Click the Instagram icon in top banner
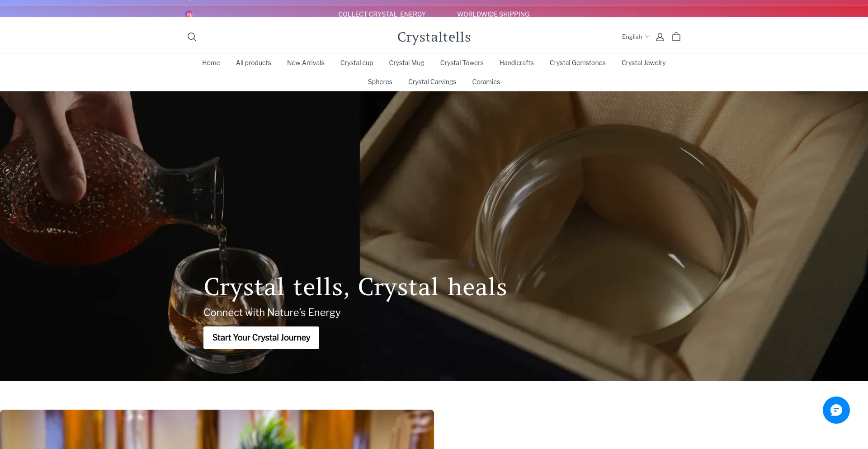This screenshot has height=449, width=868. (x=189, y=14)
